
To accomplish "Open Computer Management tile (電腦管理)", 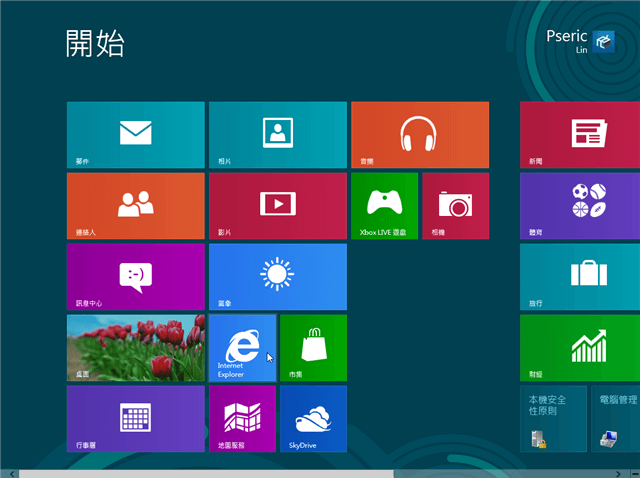I will pyautogui.click(x=616, y=419).
